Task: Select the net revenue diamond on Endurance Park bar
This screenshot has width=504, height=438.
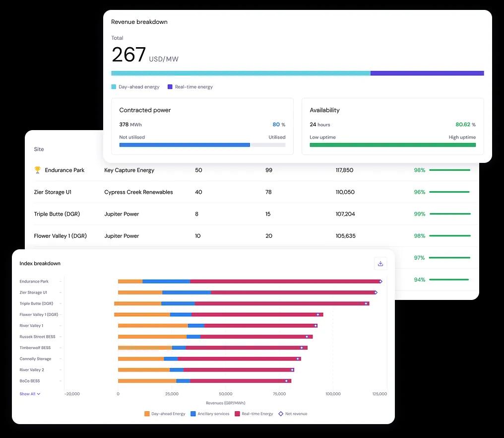Action: point(380,282)
